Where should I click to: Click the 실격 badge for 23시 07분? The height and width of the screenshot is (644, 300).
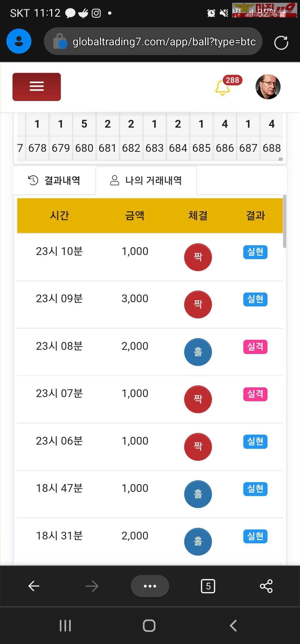point(255,394)
